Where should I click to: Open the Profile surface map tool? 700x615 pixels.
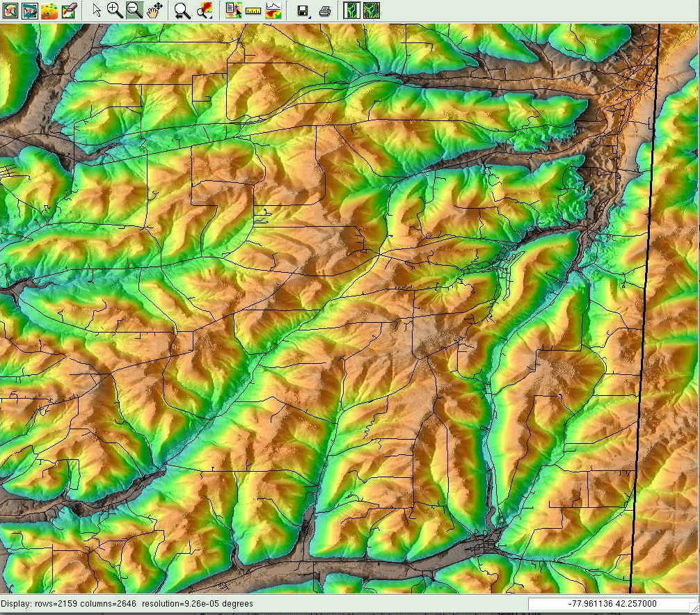[x=273, y=10]
